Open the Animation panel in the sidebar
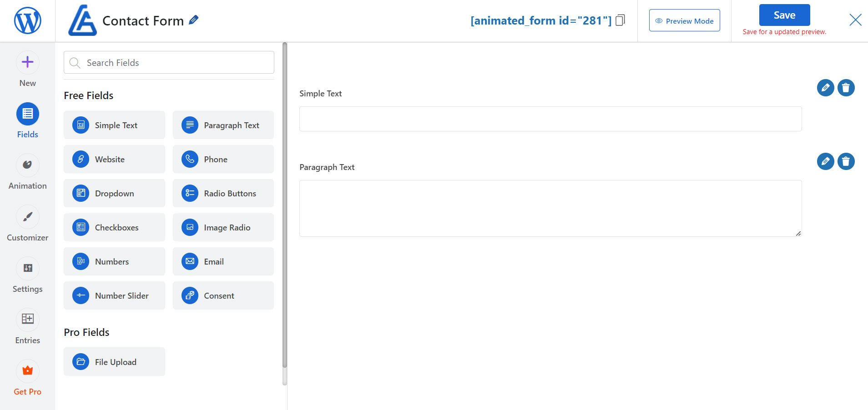Image resolution: width=868 pixels, height=410 pixels. 27,172
